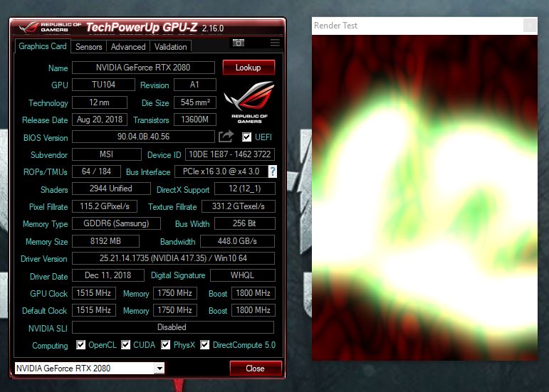Click the rendered image in Render Test window
This screenshot has width=549, height=392.
click(424, 198)
